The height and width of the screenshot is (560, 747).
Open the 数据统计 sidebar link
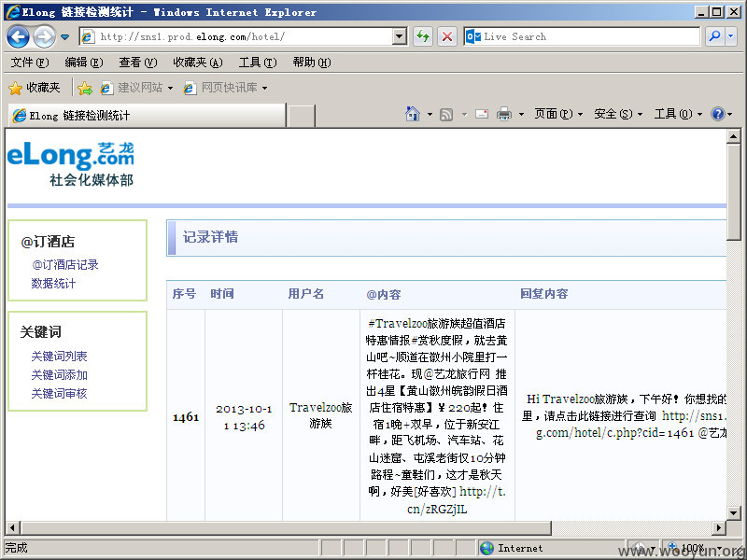53,284
